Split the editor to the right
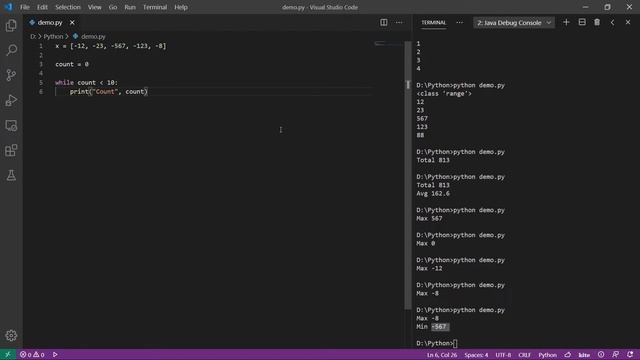This screenshot has width=640, height=360. [x=384, y=22]
